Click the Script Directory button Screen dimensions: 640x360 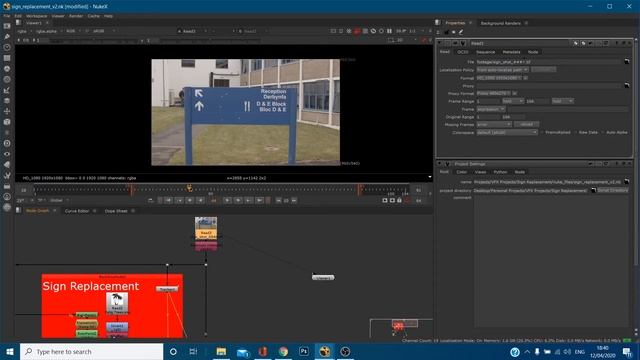pos(613,190)
